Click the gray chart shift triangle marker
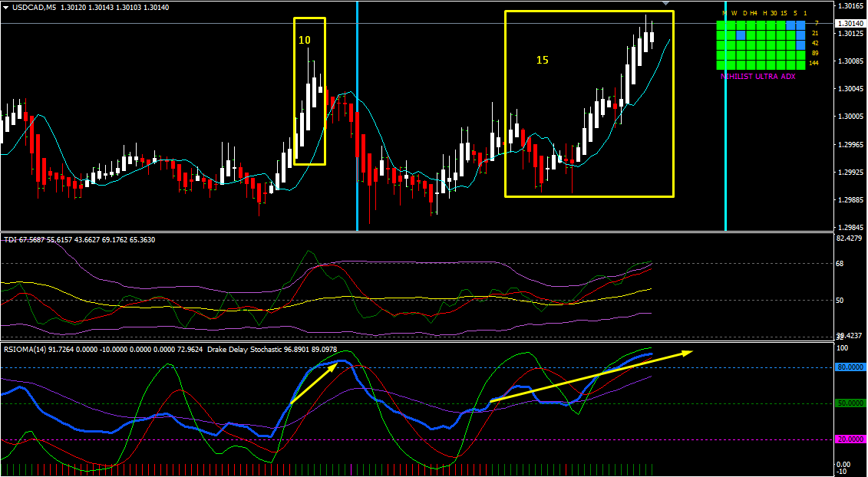Image resolution: width=868 pixels, height=477 pixels. click(x=666, y=3)
